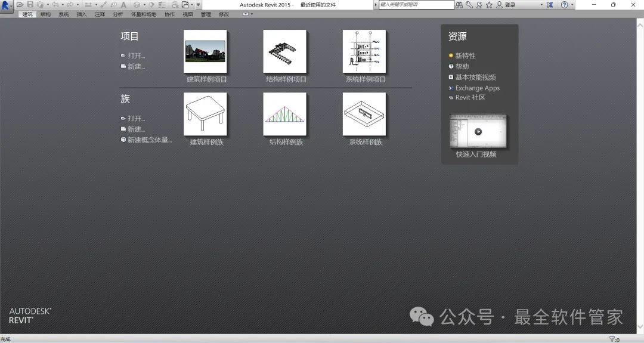Expand the 3D View dropdown arrow
644x343 pixels.
[144, 5]
